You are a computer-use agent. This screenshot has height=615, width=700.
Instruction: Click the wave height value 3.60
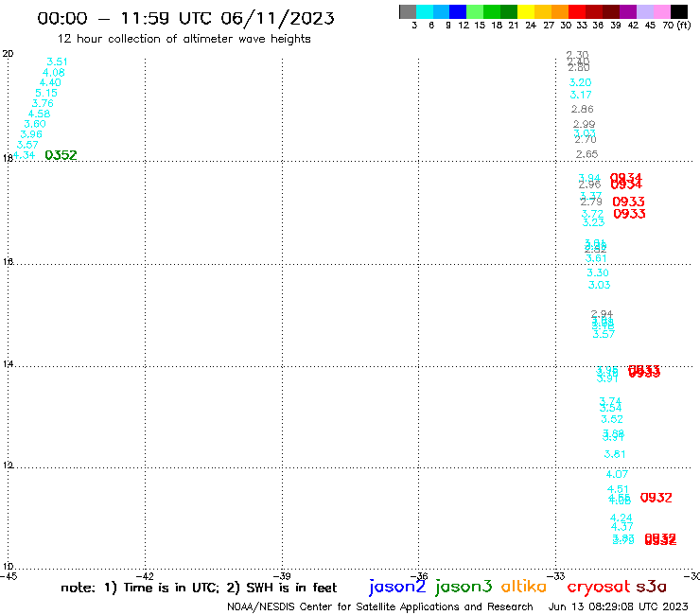click(x=35, y=124)
